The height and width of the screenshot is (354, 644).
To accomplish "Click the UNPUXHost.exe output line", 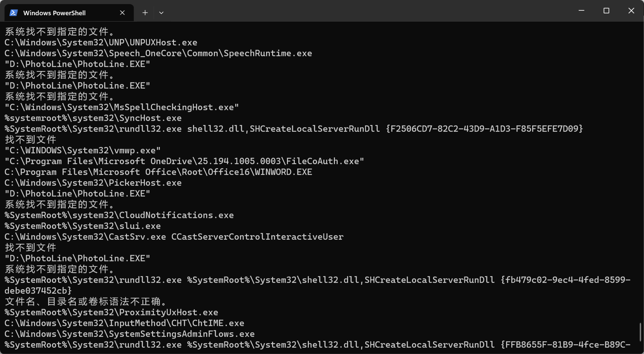I will [x=101, y=42].
